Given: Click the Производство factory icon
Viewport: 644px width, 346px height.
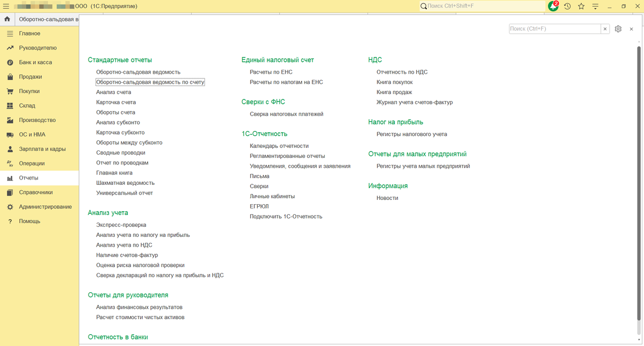Looking at the screenshot, I should click(x=10, y=120).
